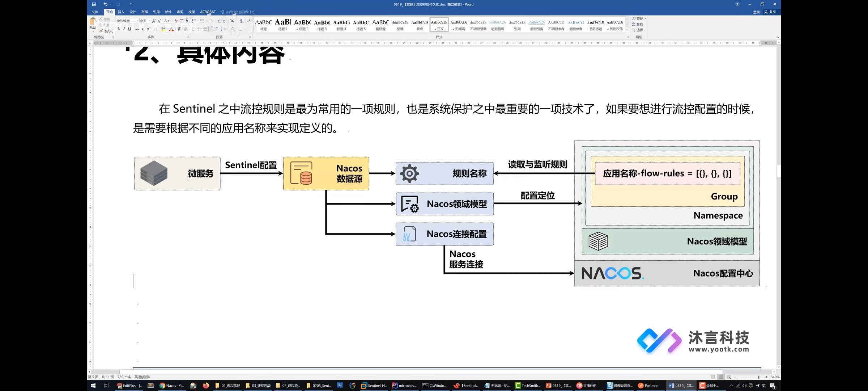Apply the 副标题 (Subtitle) style

(x=380, y=25)
